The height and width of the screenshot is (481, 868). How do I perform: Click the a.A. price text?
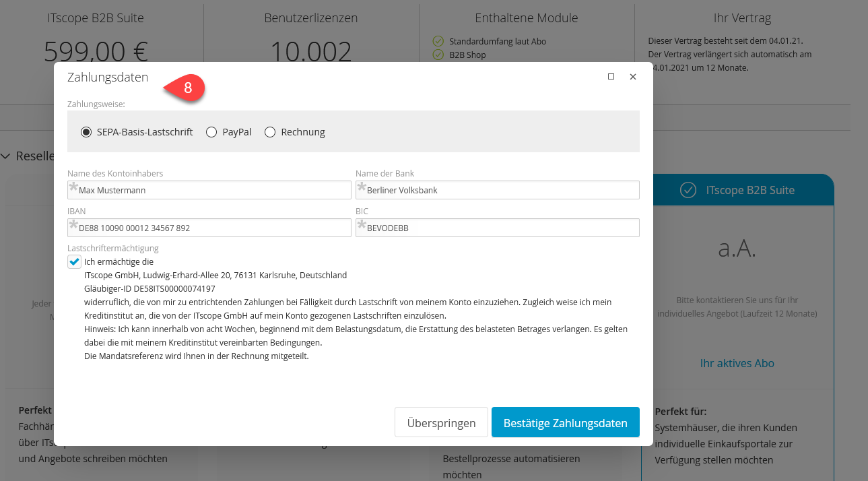pyautogui.click(x=737, y=248)
